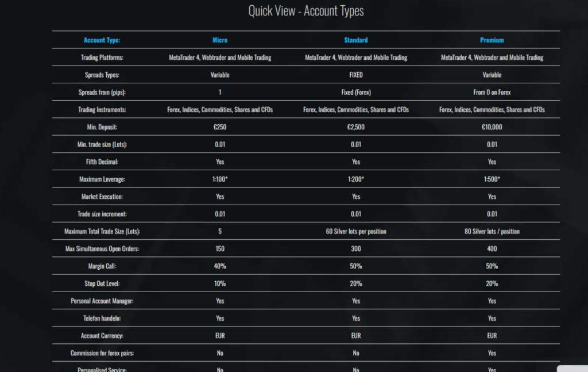Click the "€10,000" minimum deposit value
588x372 pixels.
[x=492, y=127]
